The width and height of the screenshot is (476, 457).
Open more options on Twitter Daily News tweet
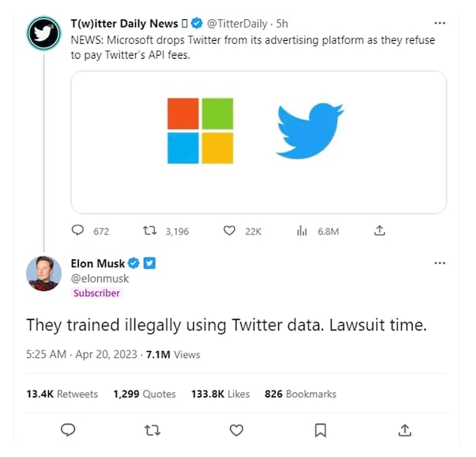click(440, 24)
